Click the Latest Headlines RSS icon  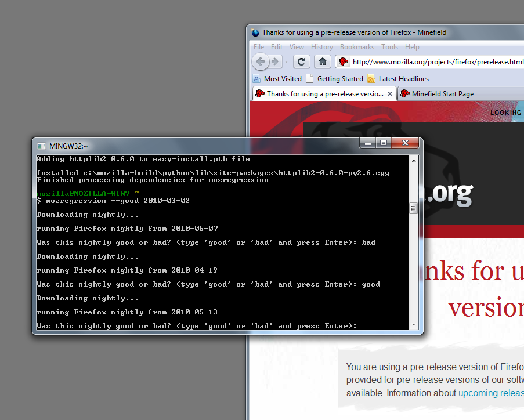click(371, 79)
